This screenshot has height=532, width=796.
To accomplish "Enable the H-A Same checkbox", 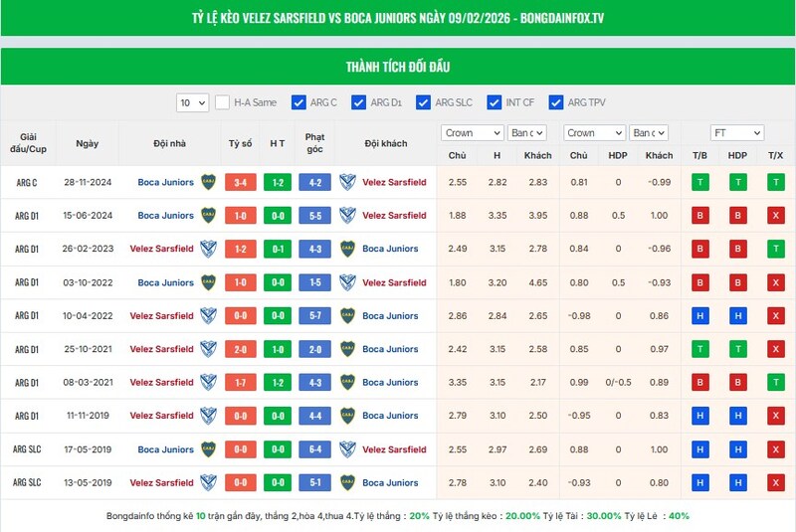I will tap(223, 102).
